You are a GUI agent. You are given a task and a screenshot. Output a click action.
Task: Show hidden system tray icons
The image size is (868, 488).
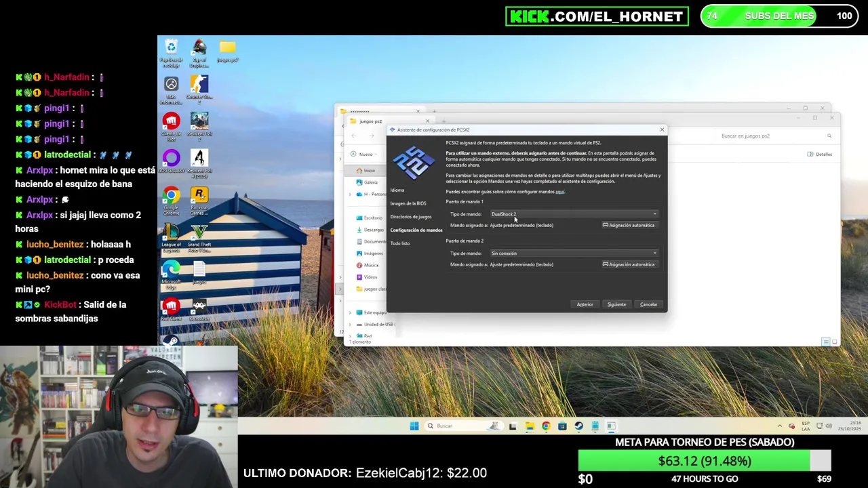[x=779, y=426]
